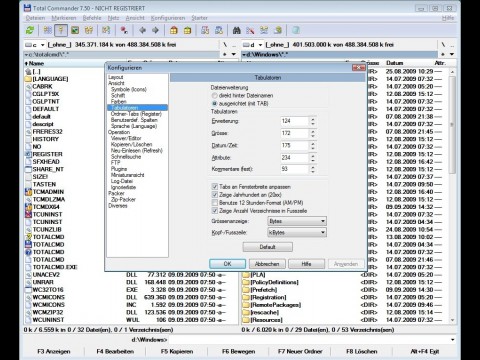Screen dimensions: 480x360
Task: Click the first orange package icon (pack files)
Action: (x=174, y=30)
